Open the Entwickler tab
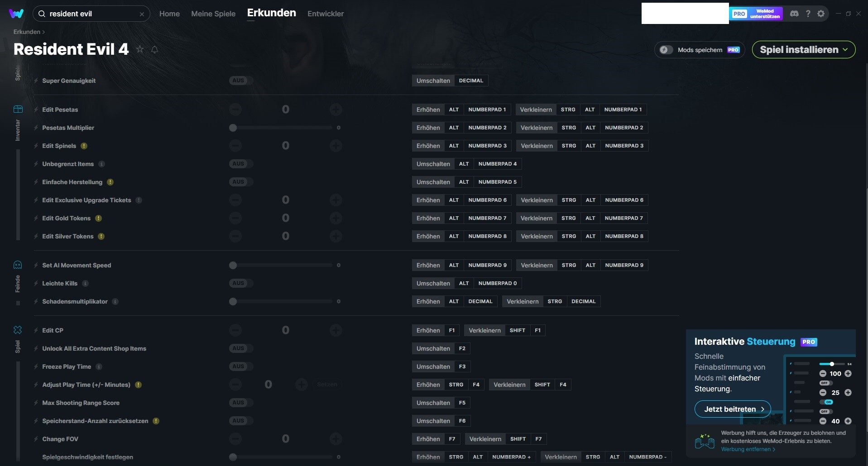This screenshot has width=868, height=466. (x=326, y=14)
